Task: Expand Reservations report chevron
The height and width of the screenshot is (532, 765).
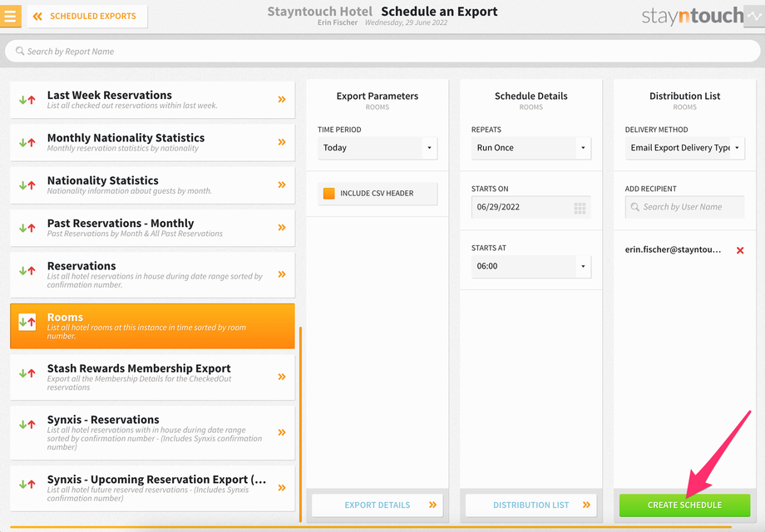Action: 282,274
